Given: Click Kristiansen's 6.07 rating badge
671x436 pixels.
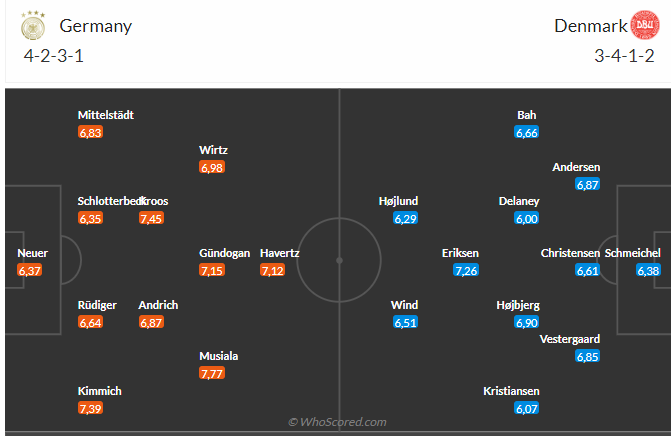Looking at the screenshot, I should pos(526,408).
